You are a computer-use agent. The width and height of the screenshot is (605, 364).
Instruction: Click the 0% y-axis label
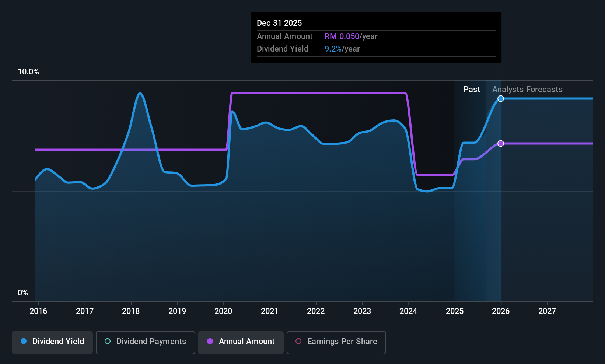coord(23,293)
